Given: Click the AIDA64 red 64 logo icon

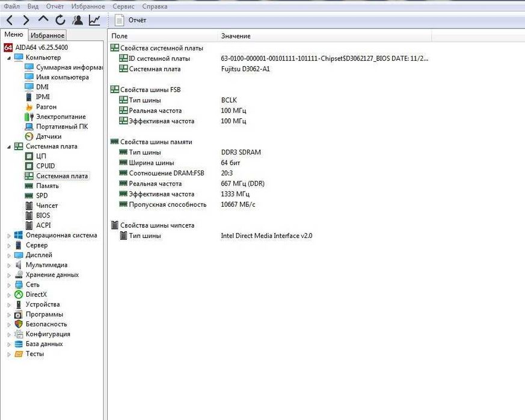Looking at the screenshot, I should pyautogui.click(x=8, y=47).
